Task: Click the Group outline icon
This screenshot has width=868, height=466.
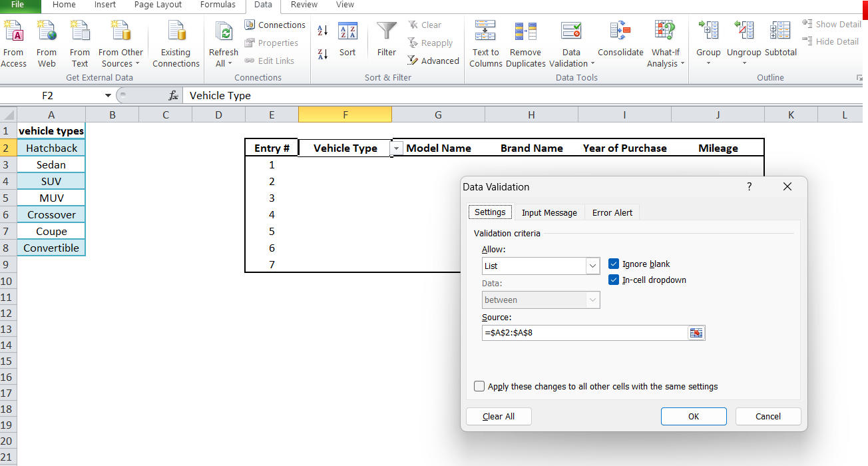Action: [708, 31]
